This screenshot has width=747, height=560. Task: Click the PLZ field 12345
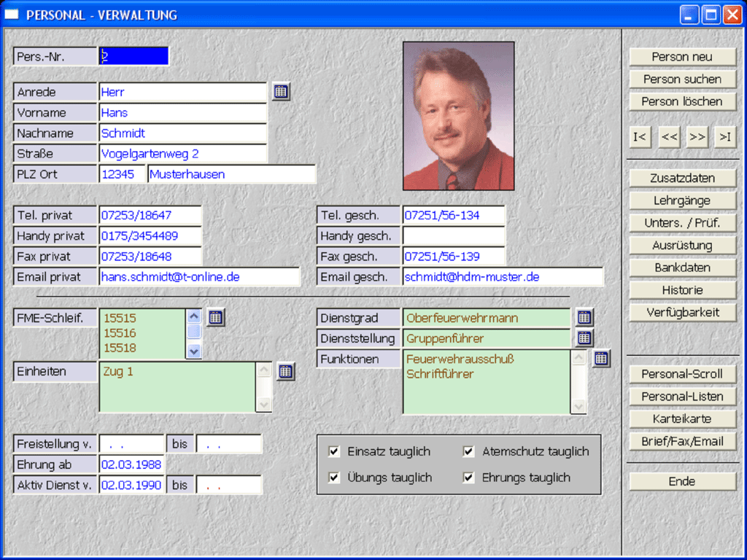[x=122, y=174]
